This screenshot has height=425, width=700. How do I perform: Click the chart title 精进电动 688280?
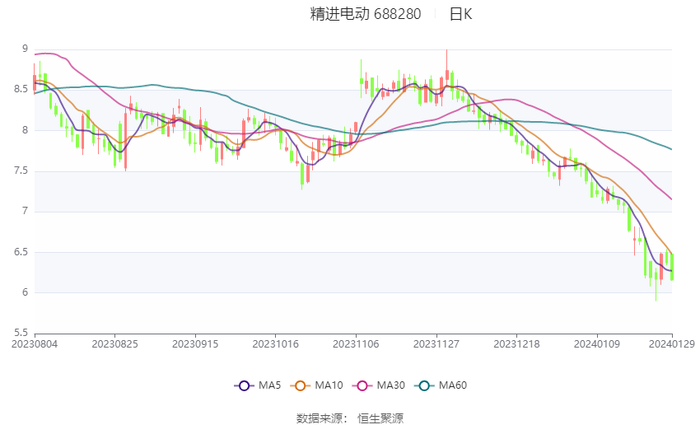pos(365,14)
